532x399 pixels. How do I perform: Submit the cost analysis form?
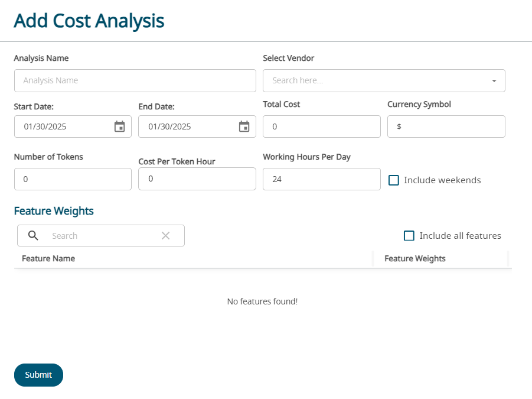pos(38,375)
